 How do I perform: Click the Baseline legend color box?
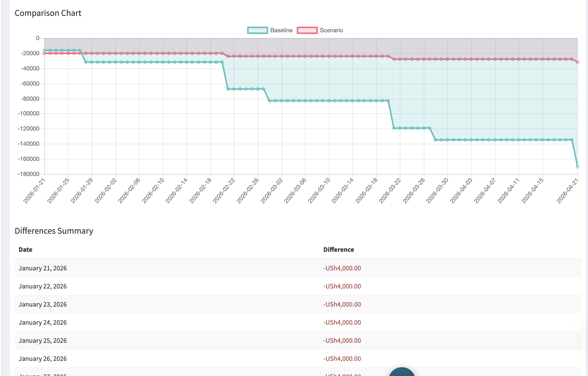tap(257, 30)
